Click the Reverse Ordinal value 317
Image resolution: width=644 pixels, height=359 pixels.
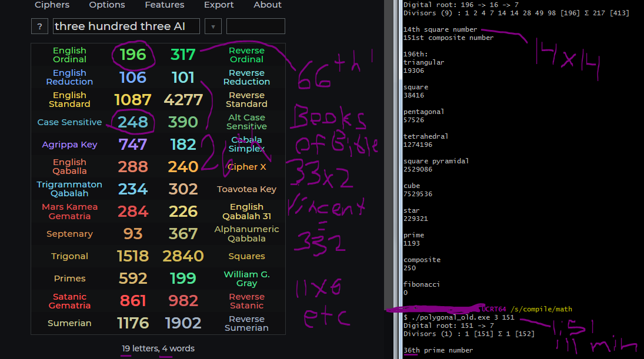click(183, 55)
